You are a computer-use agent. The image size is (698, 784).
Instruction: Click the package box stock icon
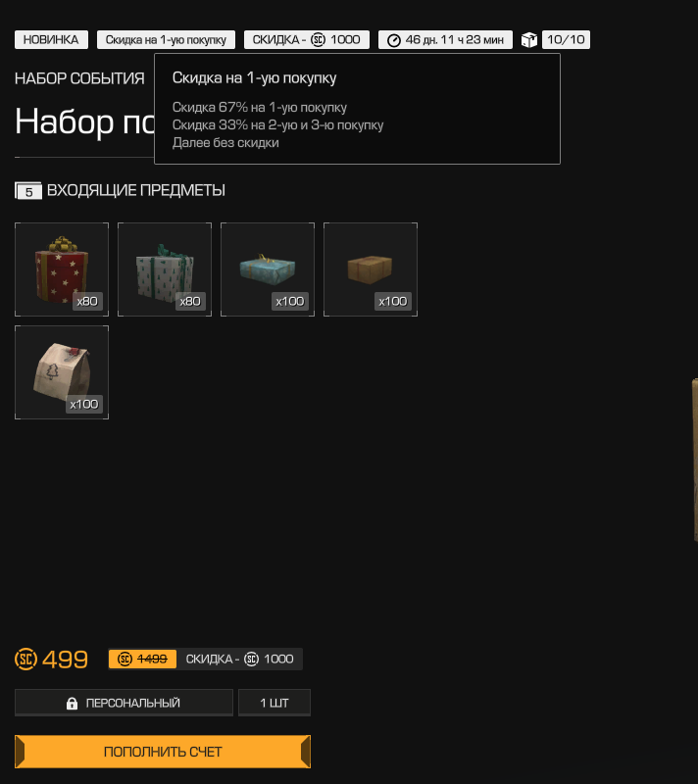coord(529,39)
